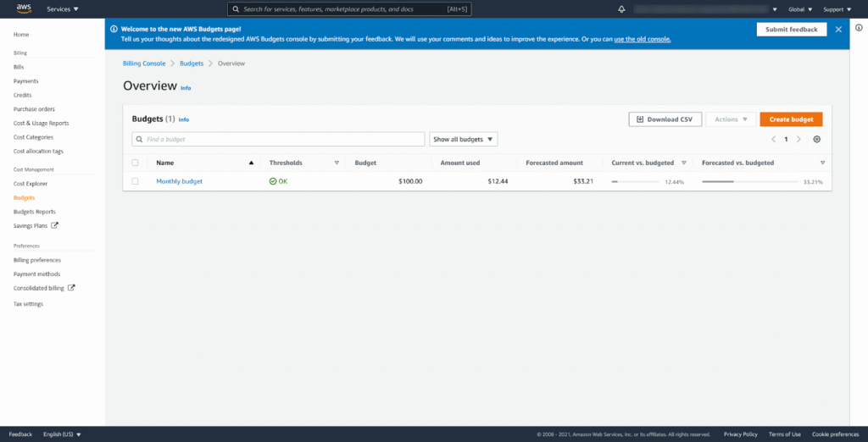
Task: Open the Services dropdown menu
Action: (63, 9)
